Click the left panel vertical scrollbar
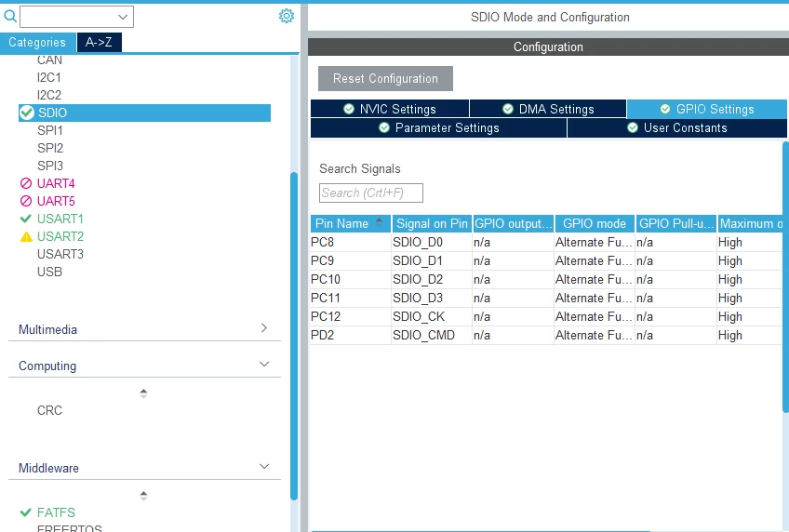This screenshot has width=789, height=532. click(294, 336)
